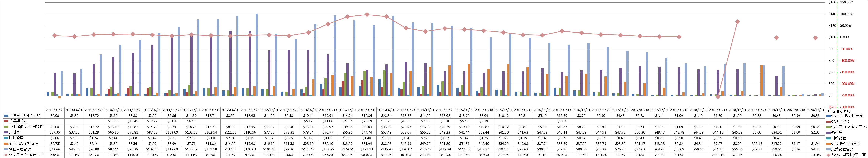The width and height of the screenshot is (868, 158).
Task: Select the $3.16 cell under 2020/06/30
Action: tap(796, 149)
